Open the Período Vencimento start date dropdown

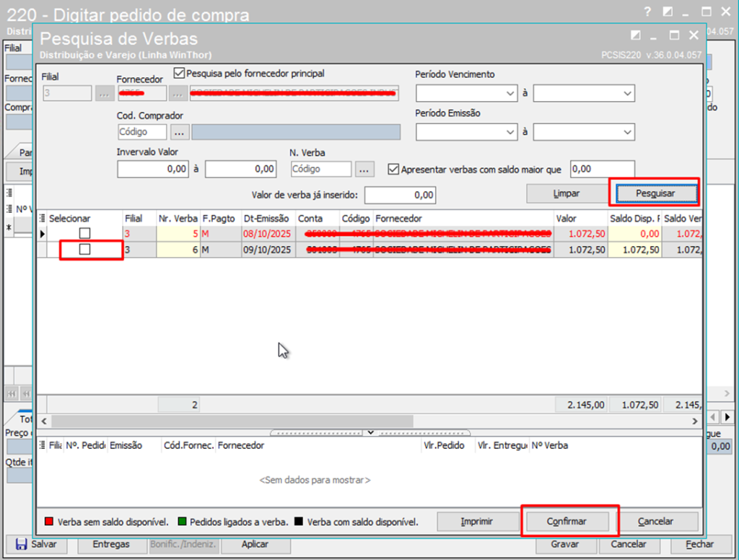[x=511, y=93]
